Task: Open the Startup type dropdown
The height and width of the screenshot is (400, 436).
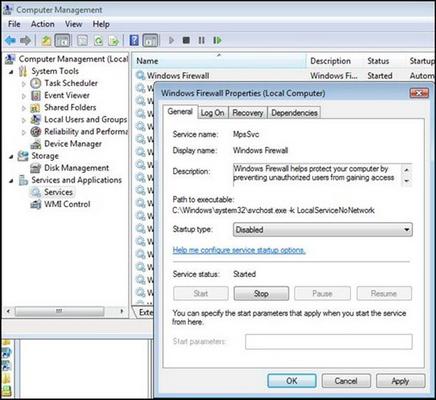Action: 323,230
